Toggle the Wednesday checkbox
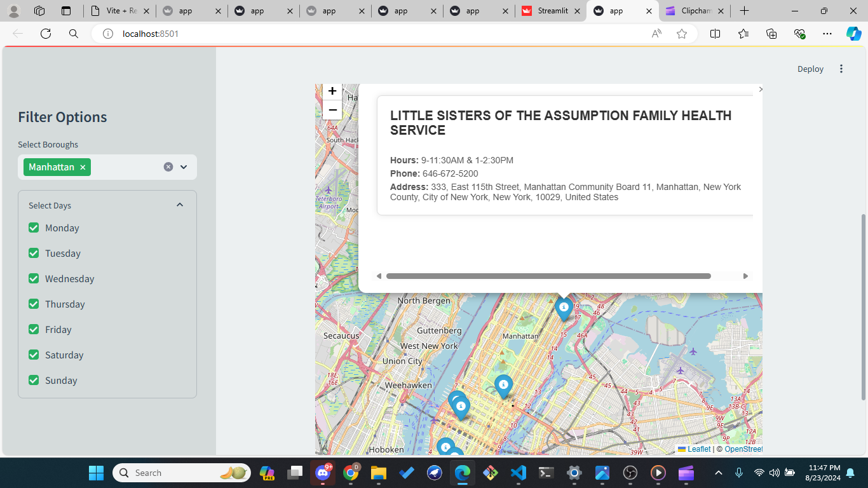 (x=34, y=278)
